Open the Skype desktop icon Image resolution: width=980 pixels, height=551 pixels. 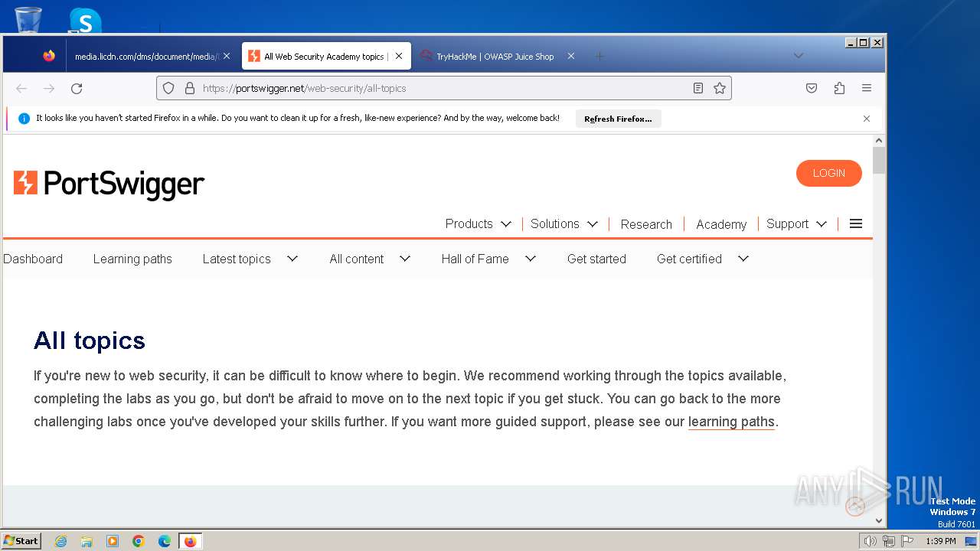85,20
